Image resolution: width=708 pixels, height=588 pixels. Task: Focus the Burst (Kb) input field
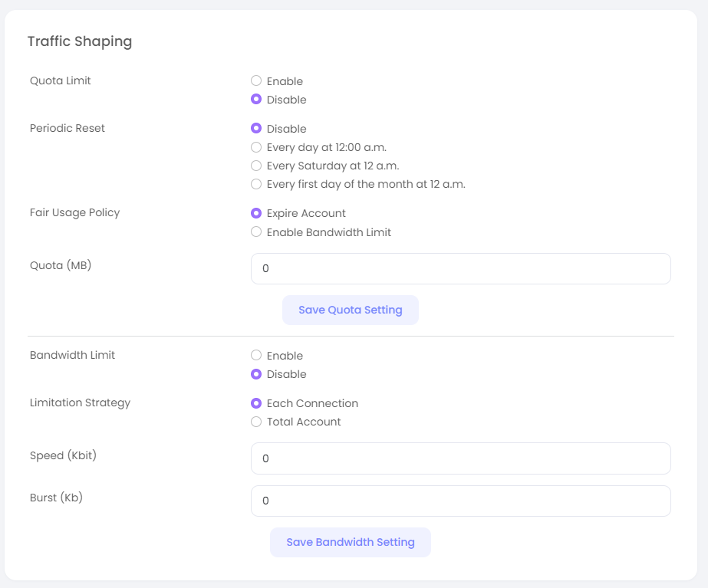coord(460,501)
